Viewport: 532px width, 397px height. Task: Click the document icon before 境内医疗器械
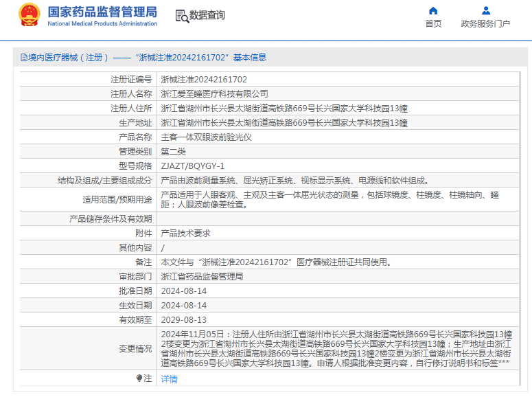point(24,58)
